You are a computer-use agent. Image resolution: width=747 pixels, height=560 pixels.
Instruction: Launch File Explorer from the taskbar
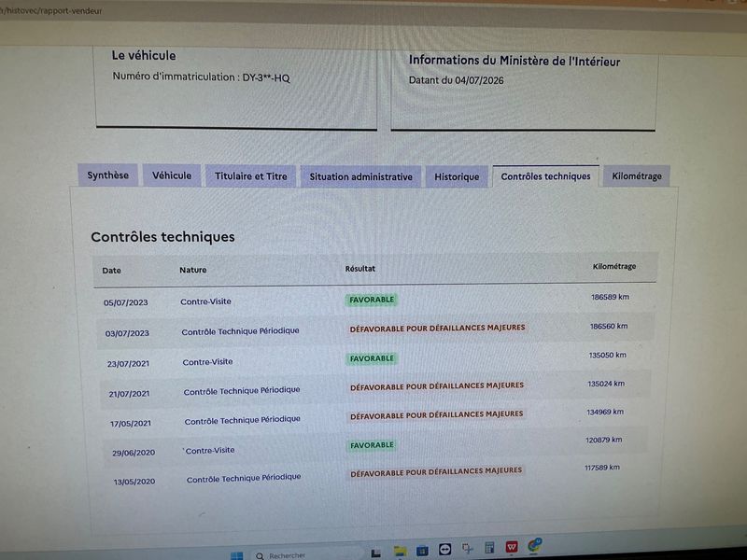[x=400, y=552]
